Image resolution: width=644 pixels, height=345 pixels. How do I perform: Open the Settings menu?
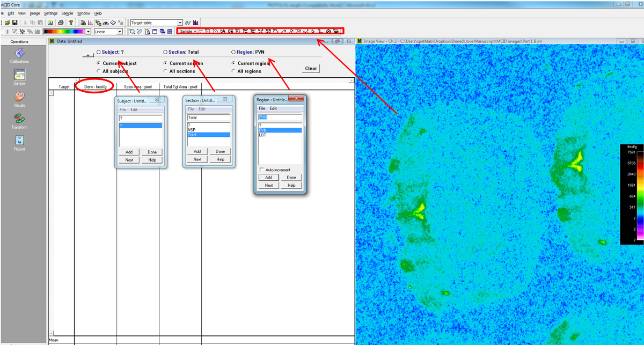[50, 13]
